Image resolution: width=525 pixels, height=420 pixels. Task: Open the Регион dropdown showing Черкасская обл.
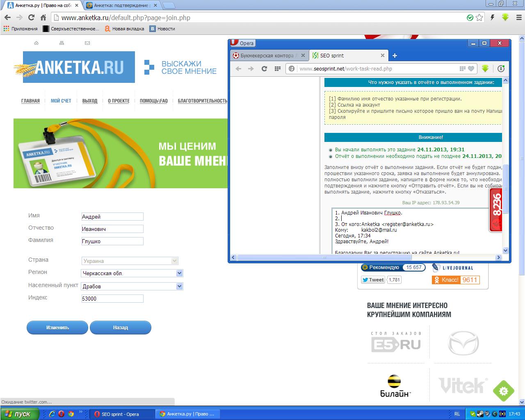(132, 273)
